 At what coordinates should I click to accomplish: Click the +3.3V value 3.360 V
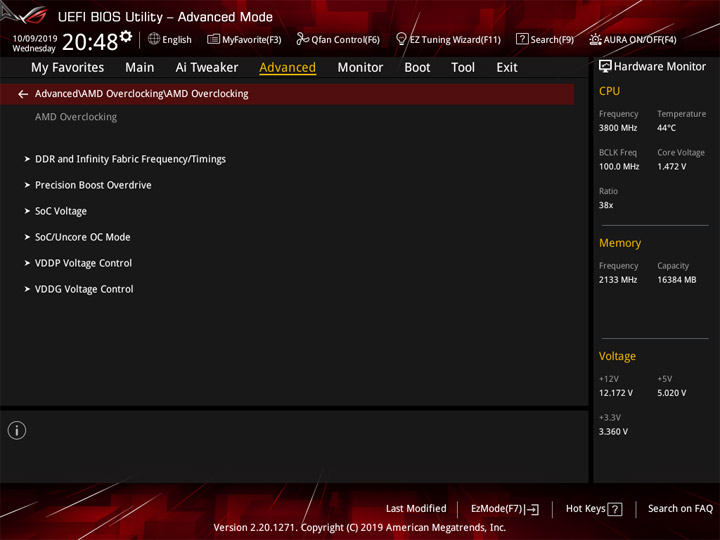coord(613,432)
